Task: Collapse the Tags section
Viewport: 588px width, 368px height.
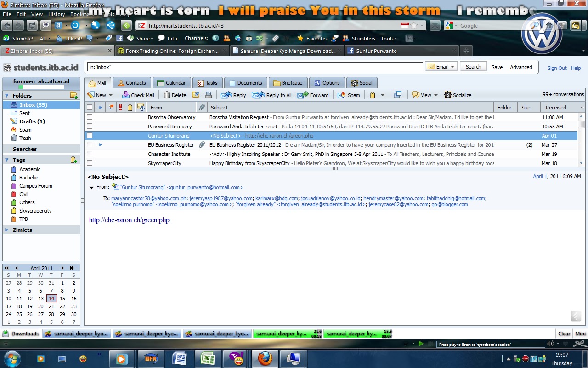Action: coord(7,160)
